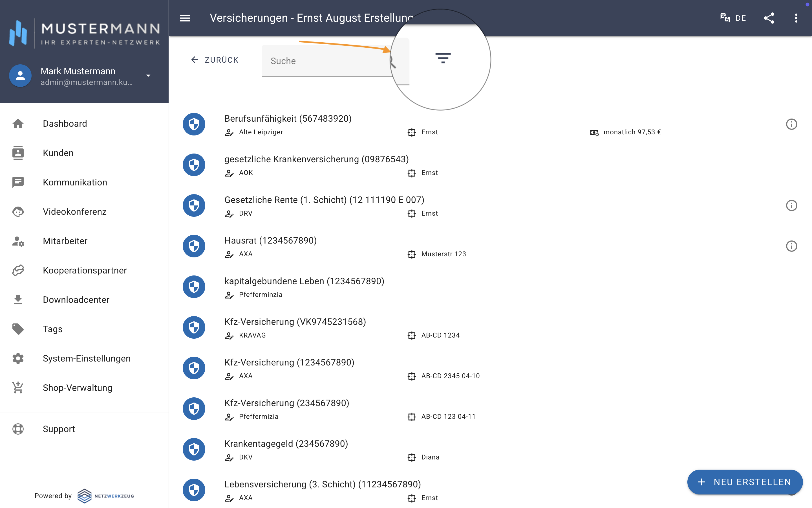Click shield icon for Lebensversicherung (3. Schicht)
The image size is (812, 508).
pyautogui.click(x=194, y=490)
